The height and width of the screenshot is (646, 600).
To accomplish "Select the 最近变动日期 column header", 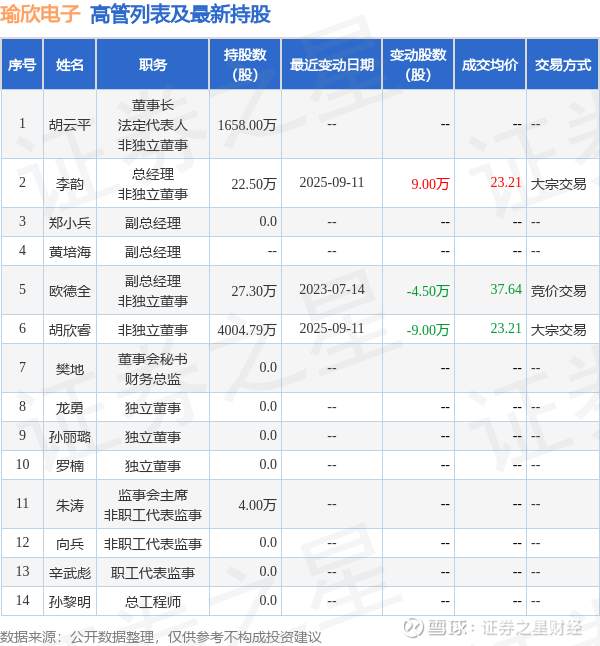I will (331, 65).
